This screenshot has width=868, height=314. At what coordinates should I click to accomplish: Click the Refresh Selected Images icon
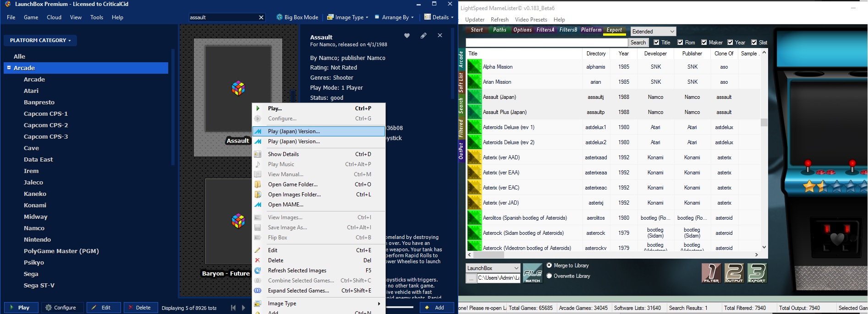[258, 271]
